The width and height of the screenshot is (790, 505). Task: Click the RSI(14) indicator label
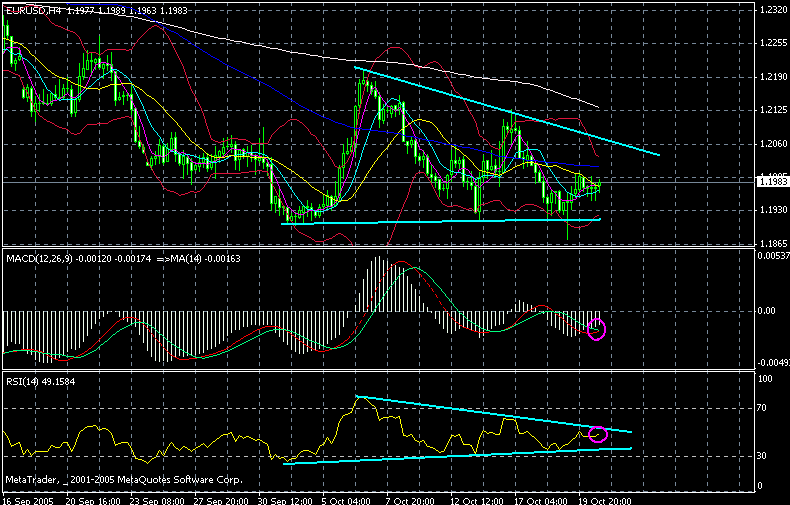23,381
